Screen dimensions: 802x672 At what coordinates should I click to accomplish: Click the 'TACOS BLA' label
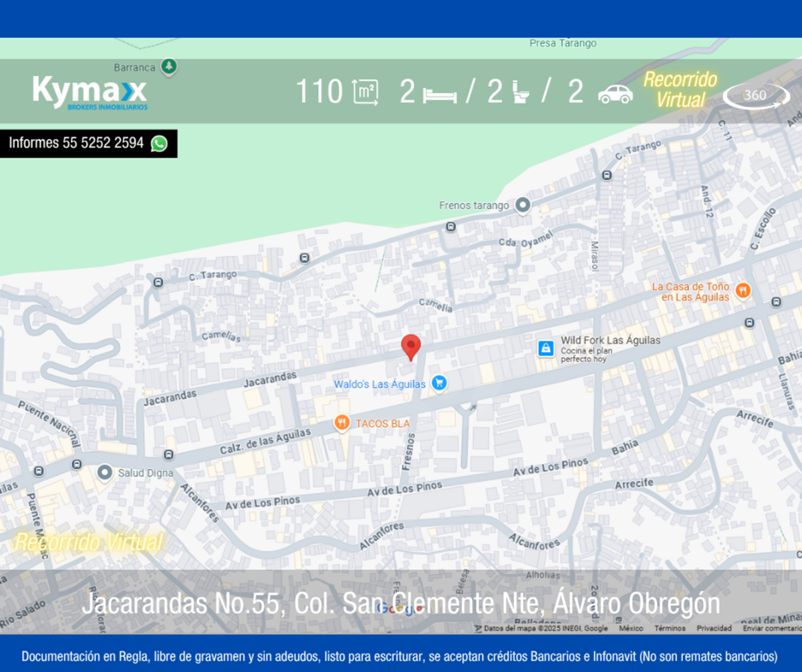[382, 424]
